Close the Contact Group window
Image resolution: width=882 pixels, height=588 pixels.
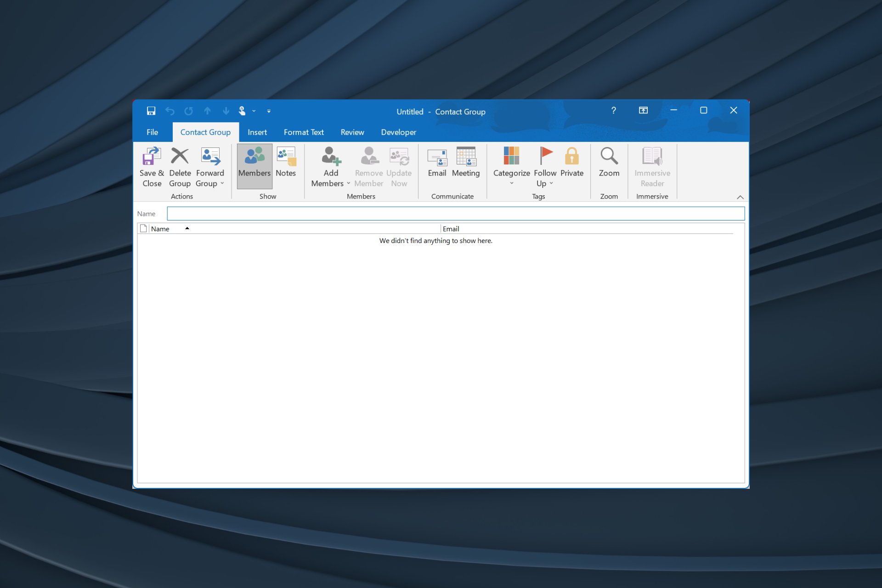(734, 111)
